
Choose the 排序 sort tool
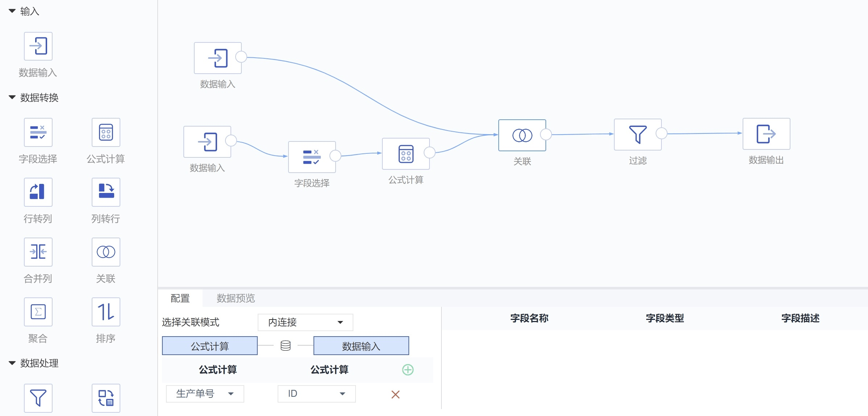[106, 312]
